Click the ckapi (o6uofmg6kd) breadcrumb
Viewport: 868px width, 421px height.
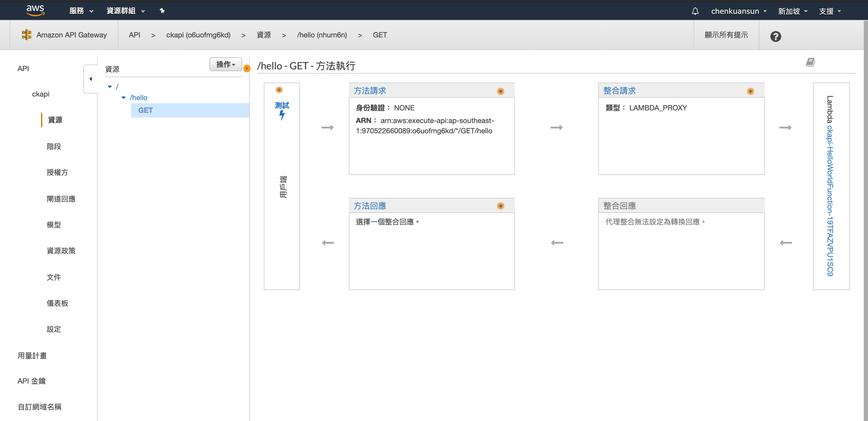[x=198, y=35]
